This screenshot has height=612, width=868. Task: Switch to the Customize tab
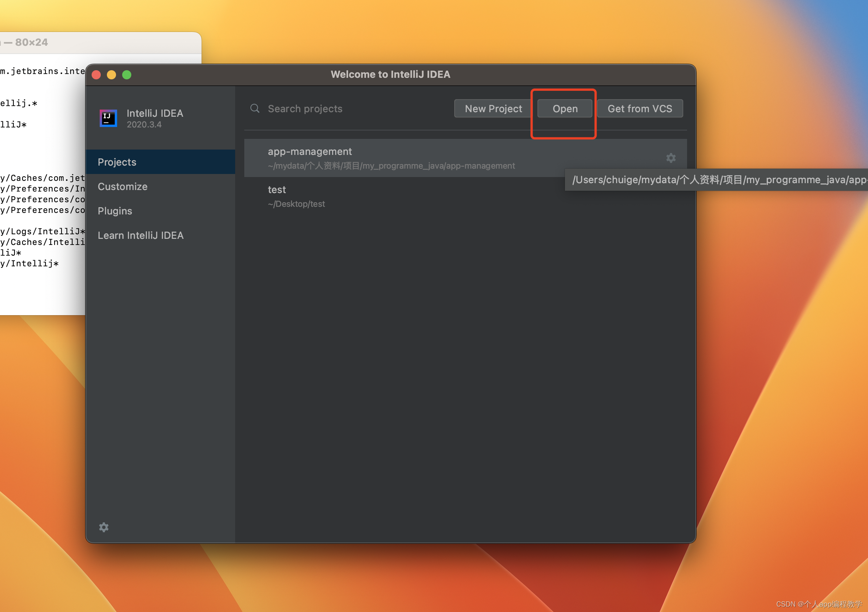[160, 186]
